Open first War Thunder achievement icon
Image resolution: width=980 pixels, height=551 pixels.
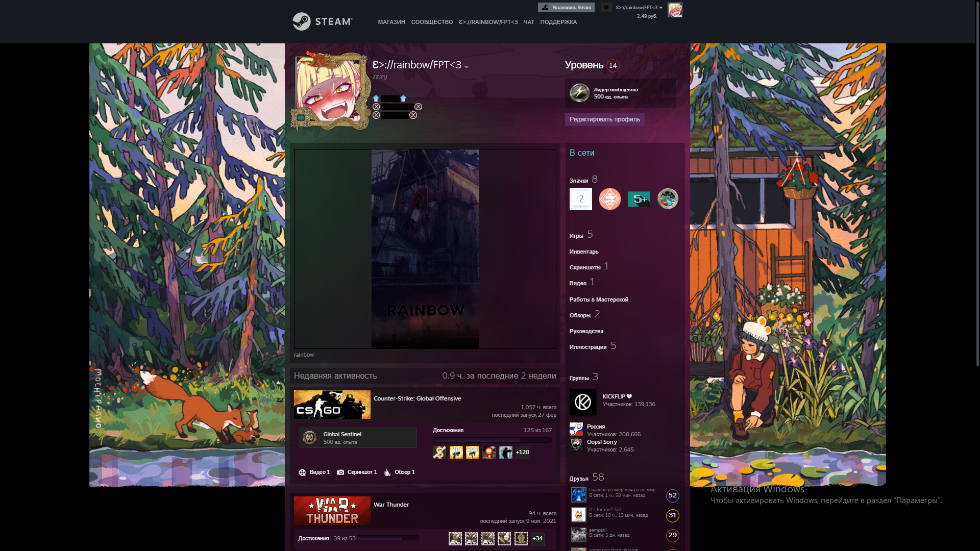[455, 539]
